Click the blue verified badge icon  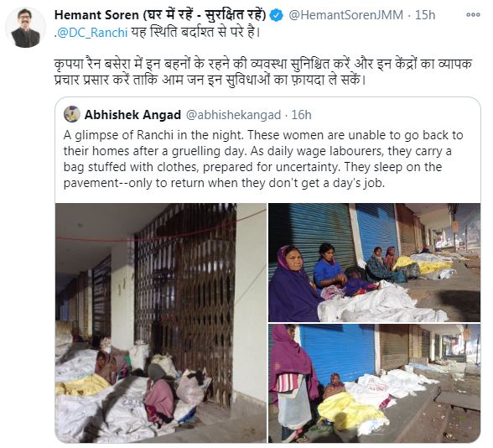tap(277, 15)
